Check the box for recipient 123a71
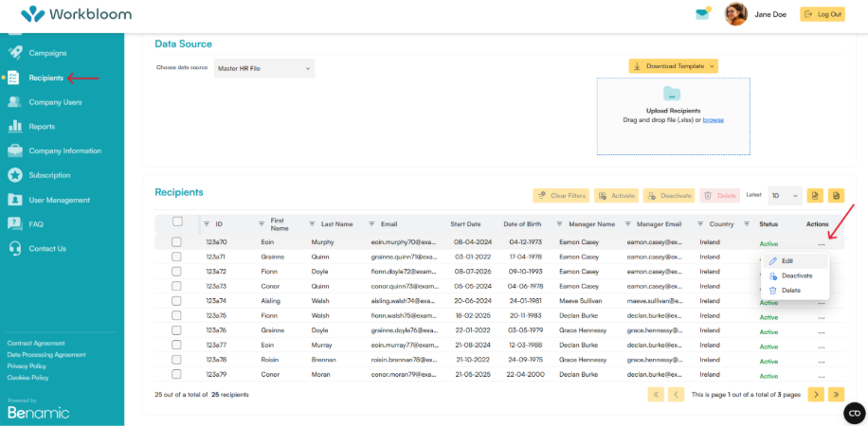This screenshot has width=868, height=426. [x=176, y=257]
